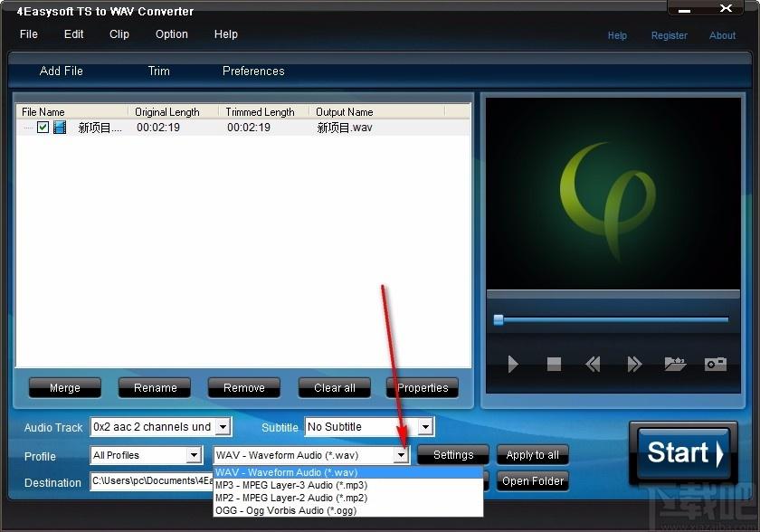This screenshot has width=760, height=532.
Task: Stop the preview playback
Action: coord(554,364)
